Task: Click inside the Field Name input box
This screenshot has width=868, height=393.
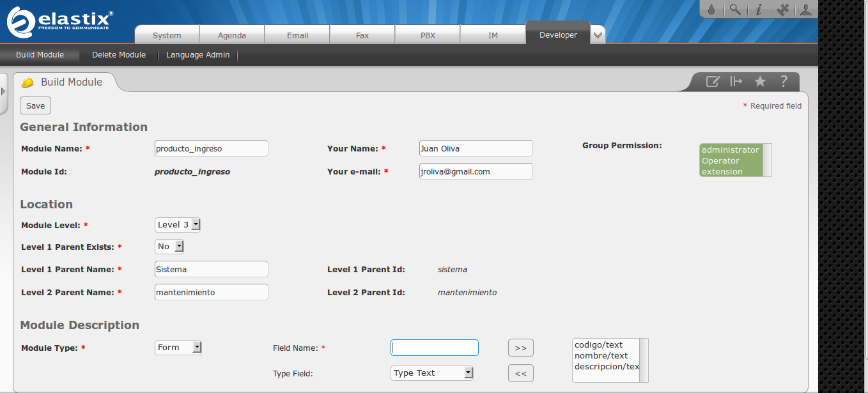Action: (x=434, y=348)
